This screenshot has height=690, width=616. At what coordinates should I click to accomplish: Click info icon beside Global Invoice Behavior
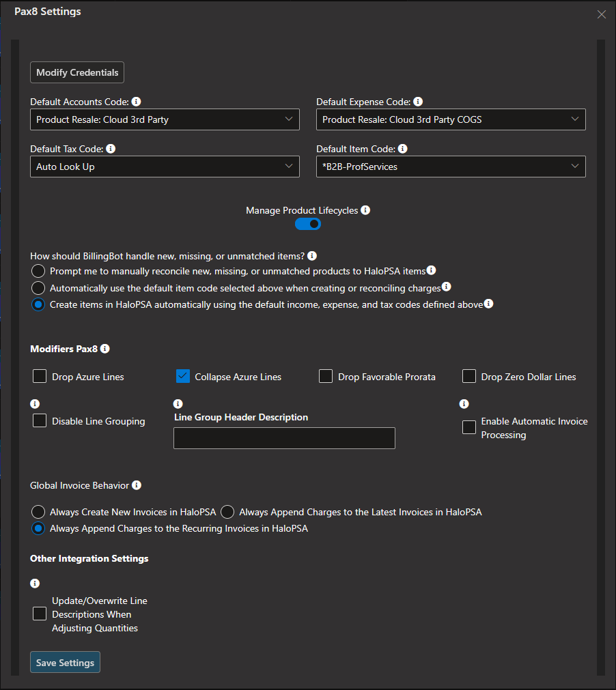pyautogui.click(x=137, y=485)
